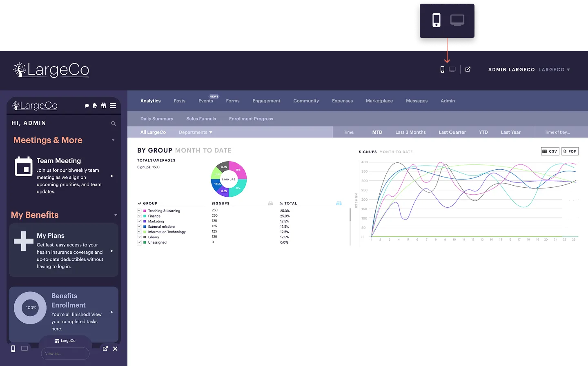
Task: Expand the Benefits Enrollment card arrow
Action: tap(112, 312)
